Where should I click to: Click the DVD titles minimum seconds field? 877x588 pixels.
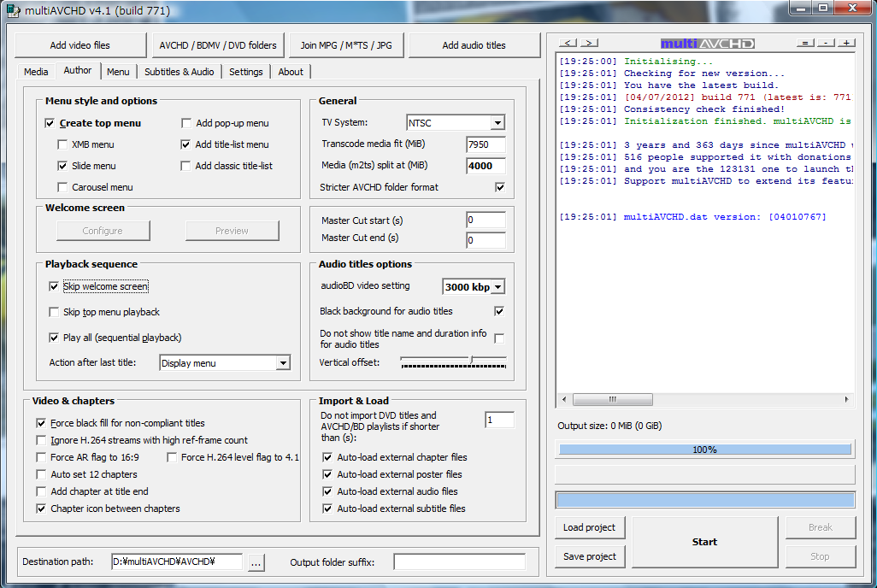(x=499, y=420)
